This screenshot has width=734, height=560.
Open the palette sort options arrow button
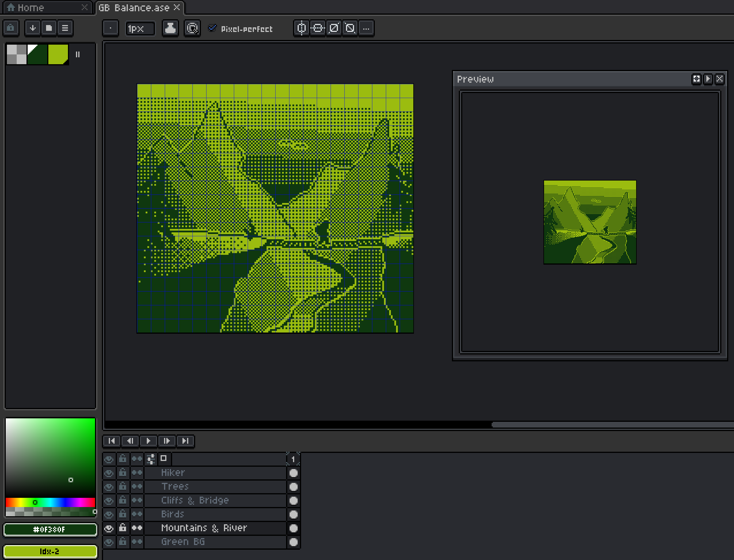point(33,28)
